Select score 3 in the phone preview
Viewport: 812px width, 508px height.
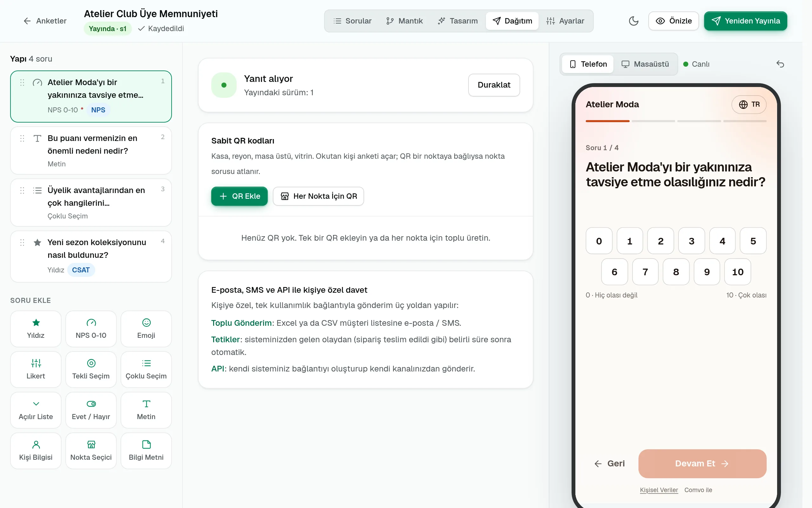691,241
